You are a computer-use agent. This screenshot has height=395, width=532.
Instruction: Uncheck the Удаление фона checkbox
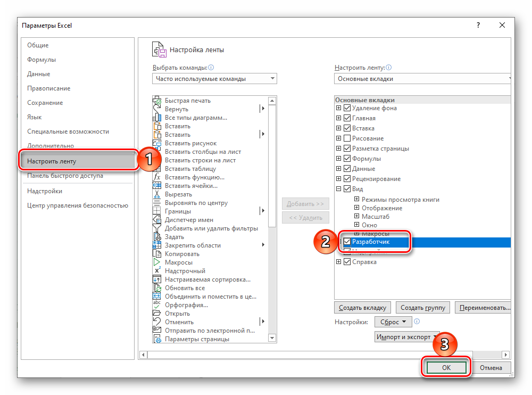(347, 108)
